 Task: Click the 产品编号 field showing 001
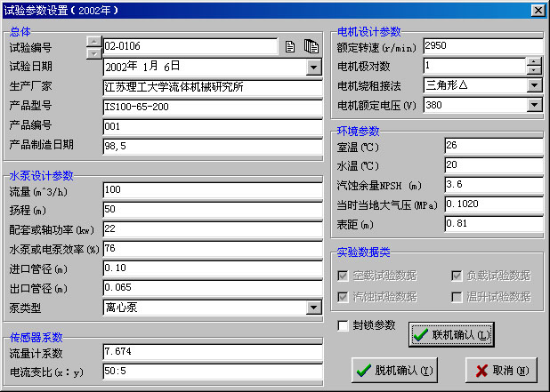tap(213, 126)
